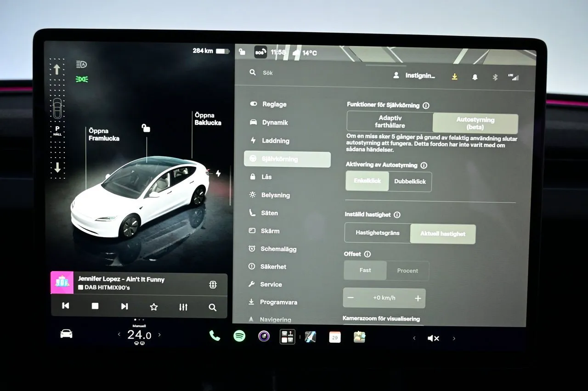
Task: Open the notifications bell icon
Action: [x=475, y=77]
